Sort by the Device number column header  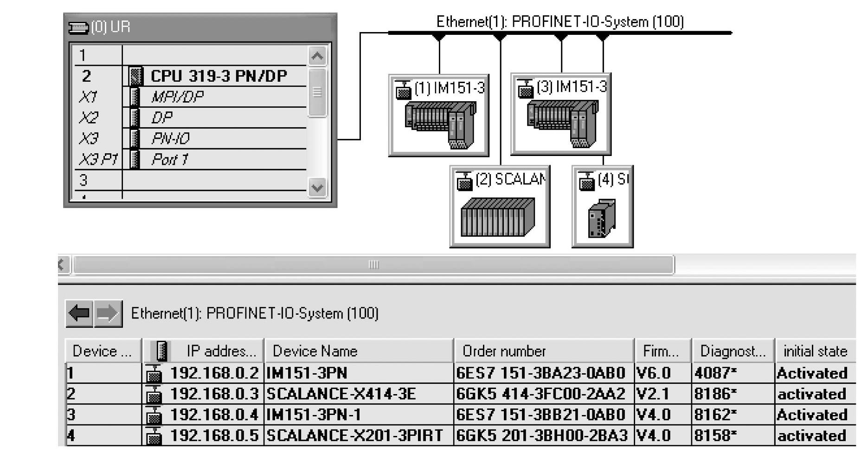[103, 351]
